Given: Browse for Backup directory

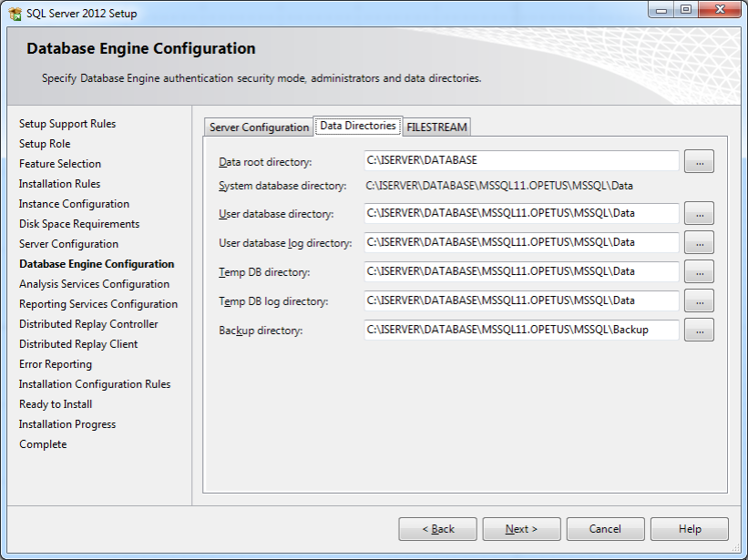Looking at the screenshot, I should point(699,330).
